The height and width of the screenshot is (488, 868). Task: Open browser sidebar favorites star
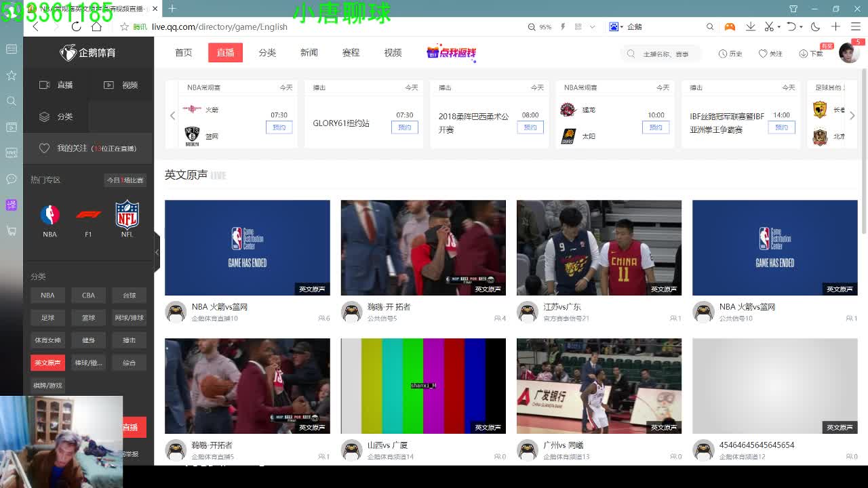[x=12, y=75]
